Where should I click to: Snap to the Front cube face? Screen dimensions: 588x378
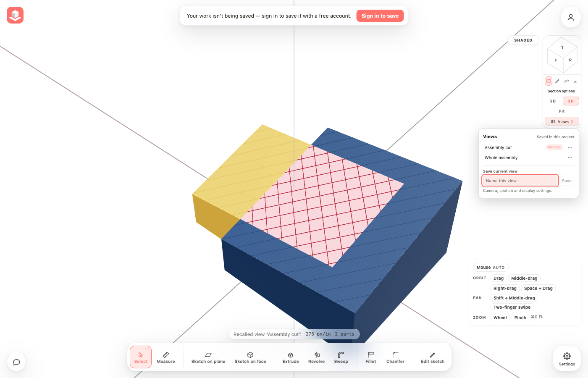point(555,61)
